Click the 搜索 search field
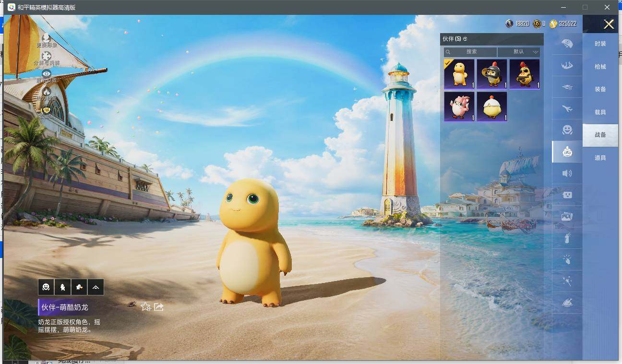 [470, 52]
